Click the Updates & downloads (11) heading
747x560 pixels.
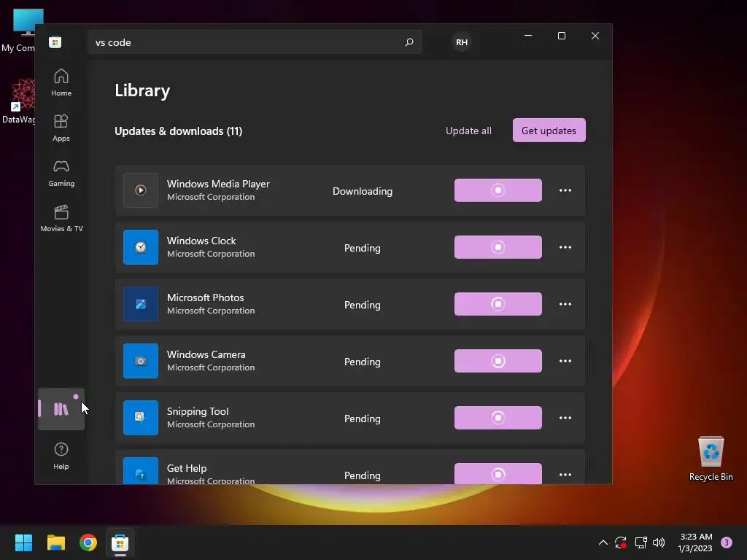179,131
